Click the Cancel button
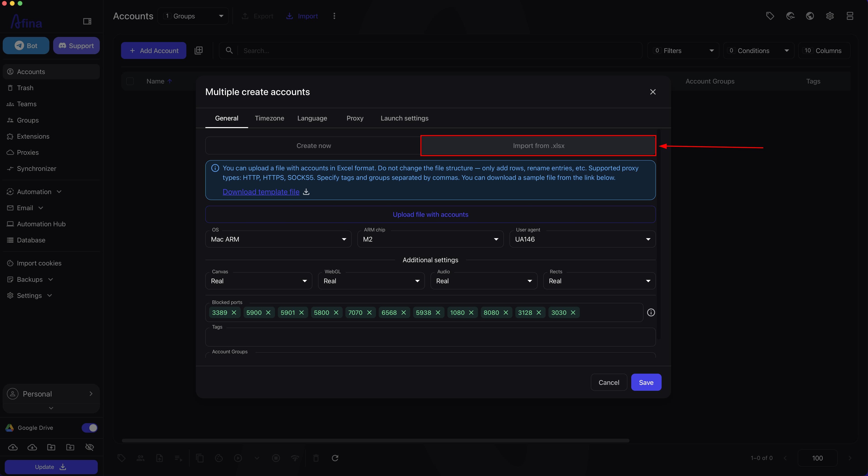 coord(609,382)
